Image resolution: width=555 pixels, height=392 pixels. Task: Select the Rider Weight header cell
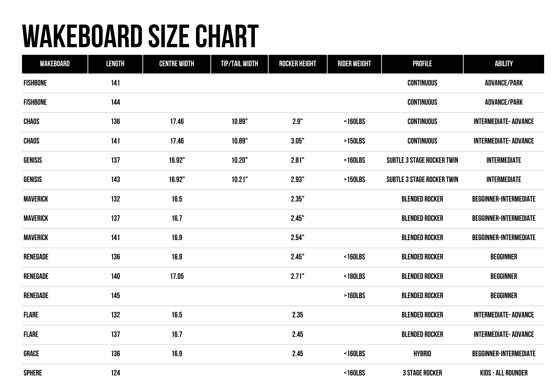pyautogui.click(x=354, y=64)
